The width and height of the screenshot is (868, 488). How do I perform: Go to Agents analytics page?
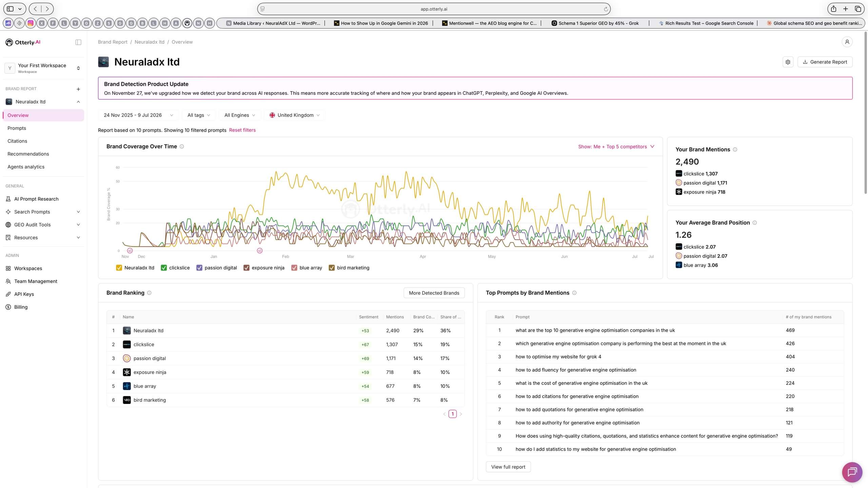pos(26,167)
